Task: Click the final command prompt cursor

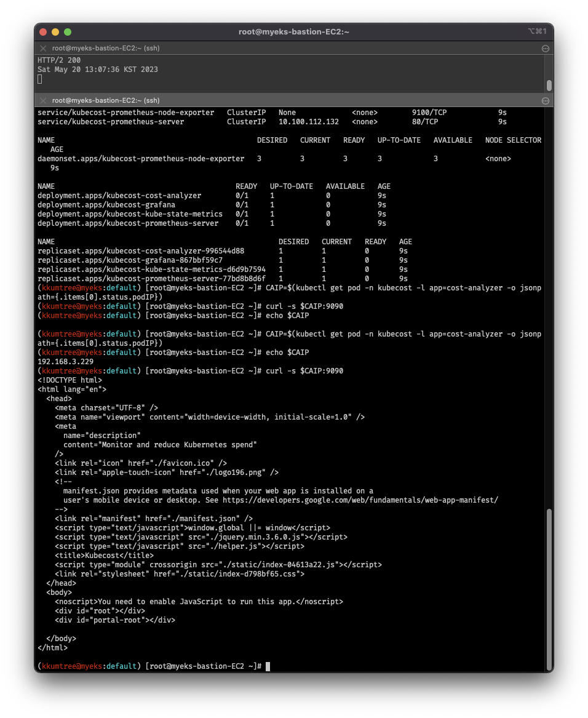Action: (268, 666)
